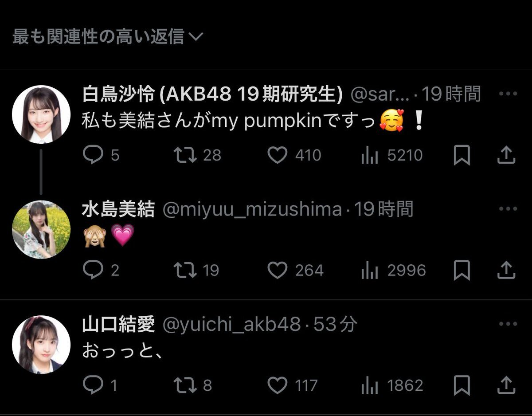Share 山口結愛's おっっと tweet

point(506,385)
